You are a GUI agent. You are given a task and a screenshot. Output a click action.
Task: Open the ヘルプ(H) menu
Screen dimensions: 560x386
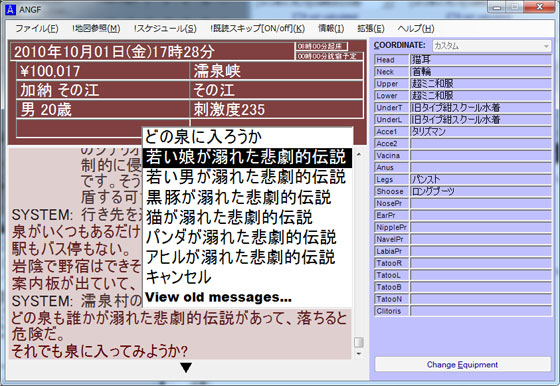click(x=416, y=28)
